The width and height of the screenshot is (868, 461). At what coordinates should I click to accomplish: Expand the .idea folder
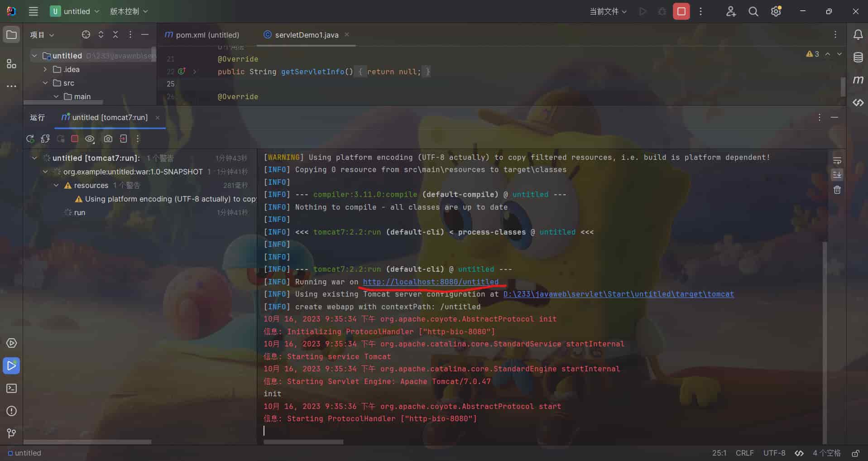(x=45, y=69)
